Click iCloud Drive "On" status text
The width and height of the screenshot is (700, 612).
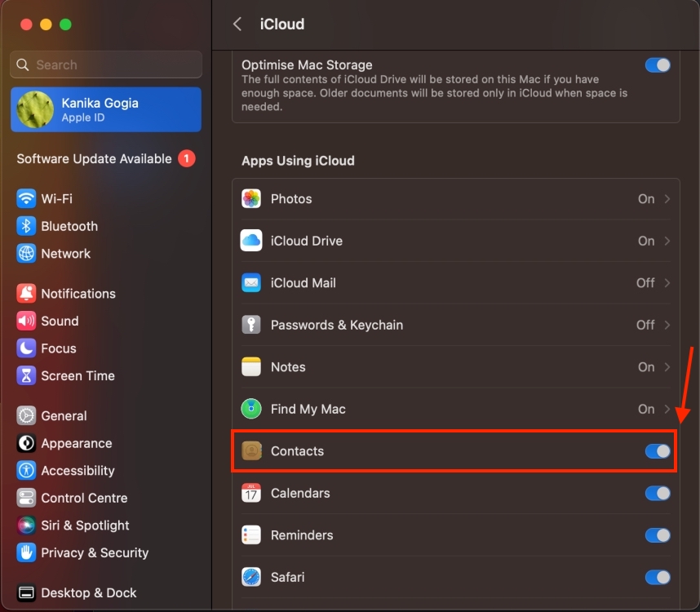(646, 241)
